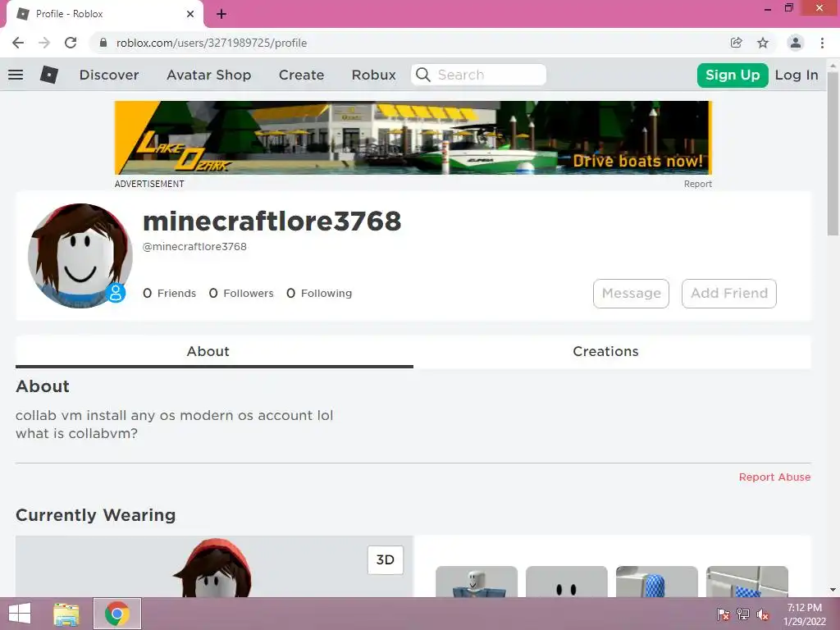Share this page using the share icon
Viewport: 840px width, 630px height.
pos(737,43)
